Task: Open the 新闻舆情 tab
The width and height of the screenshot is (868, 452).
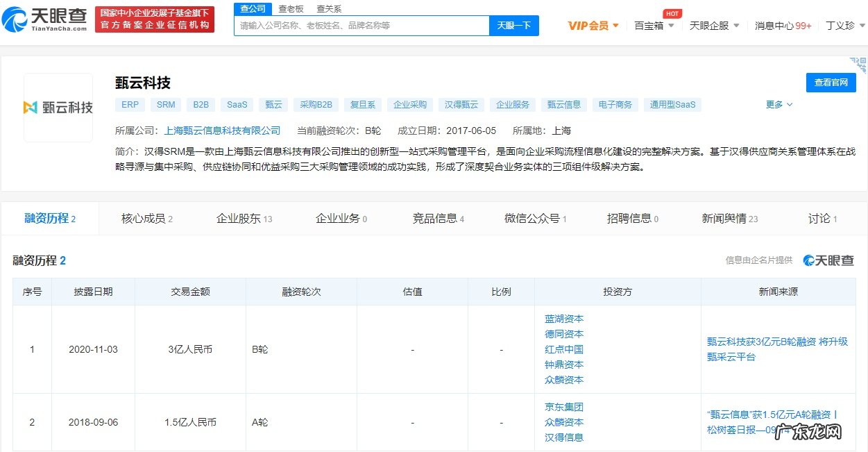Action: coord(725,217)
